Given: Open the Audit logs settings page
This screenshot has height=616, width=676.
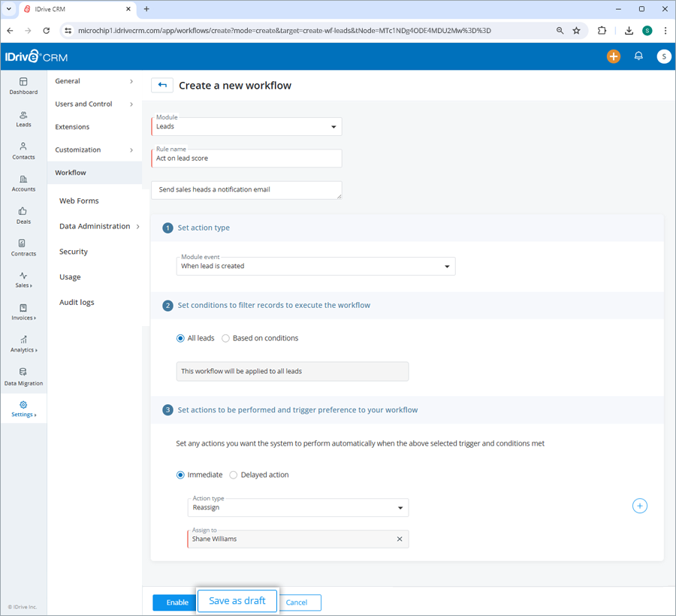Looking at the screenshot, I should click(x=79, y=302).
